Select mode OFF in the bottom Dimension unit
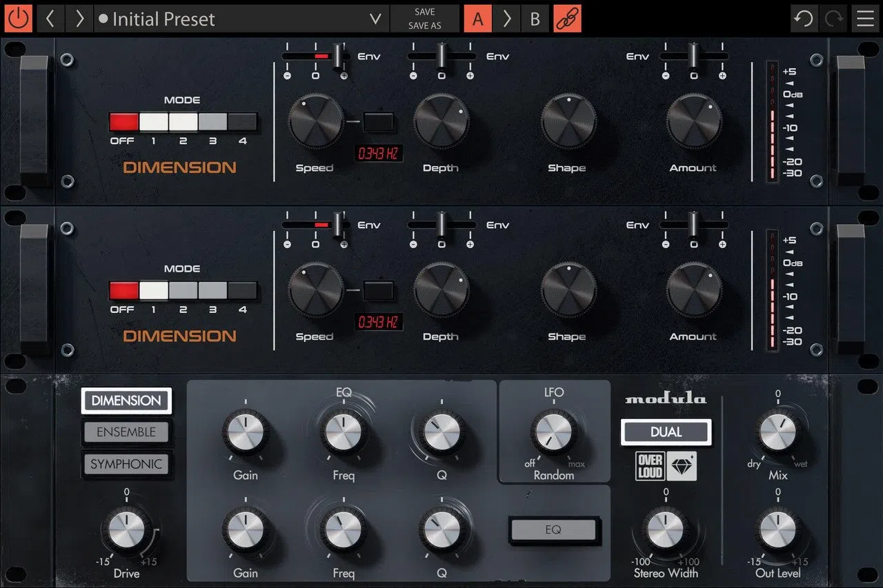 [123, 291]
